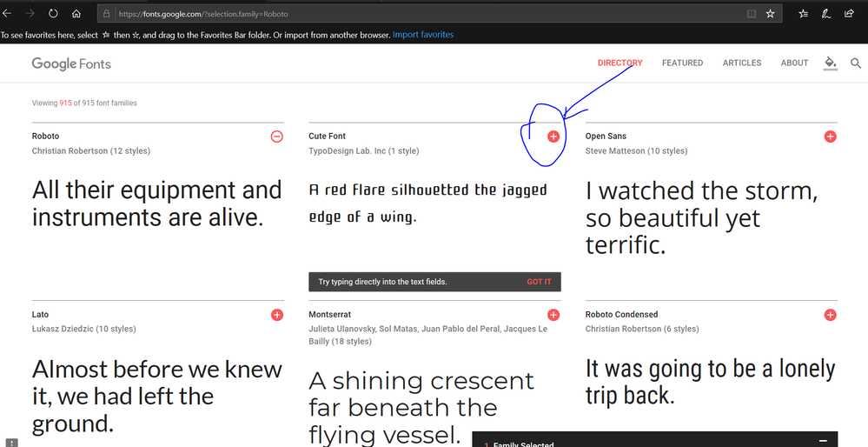Click the Roboto font name
Viewport: 868px width, 447px height.
coord(45,137)
